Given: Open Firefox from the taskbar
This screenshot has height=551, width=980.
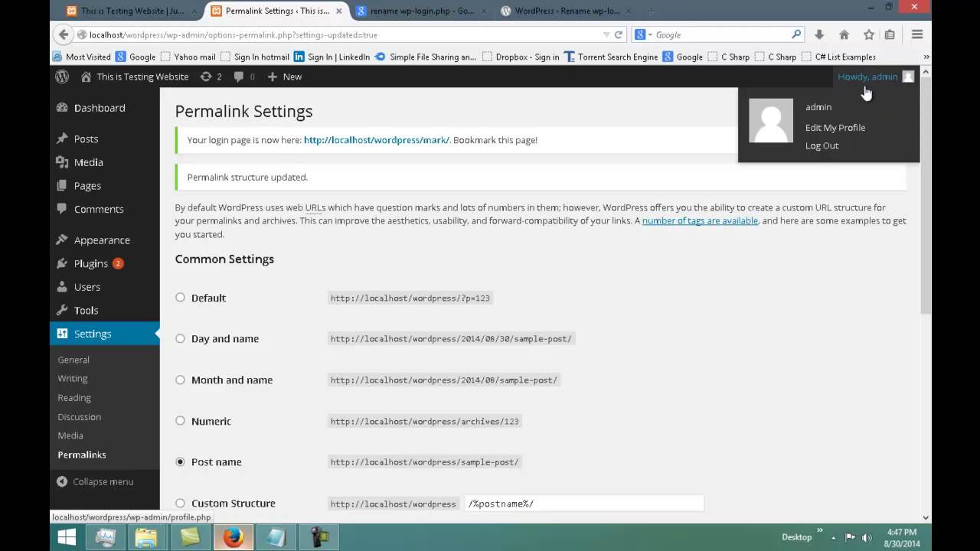Looking at the screenshot, I should pyautogui.click(x=233, y=537).
